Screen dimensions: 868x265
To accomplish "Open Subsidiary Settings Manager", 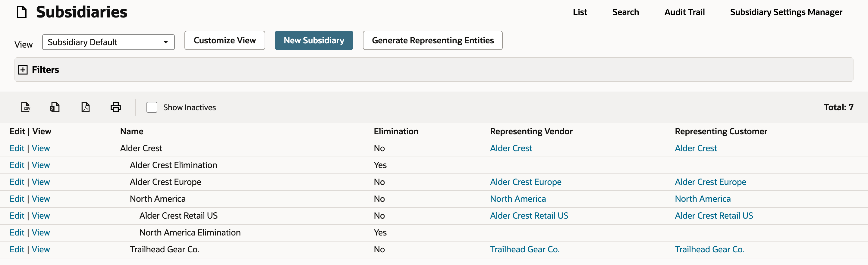I will [786, 12].
